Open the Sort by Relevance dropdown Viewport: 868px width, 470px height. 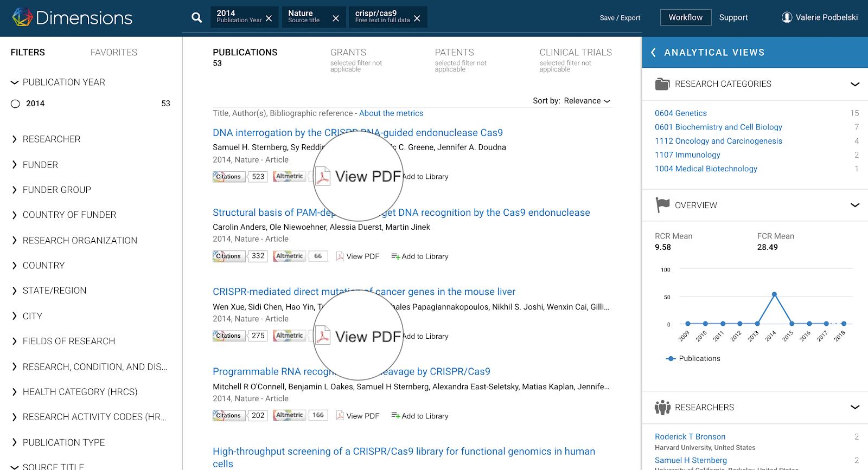tap(587, 101)
